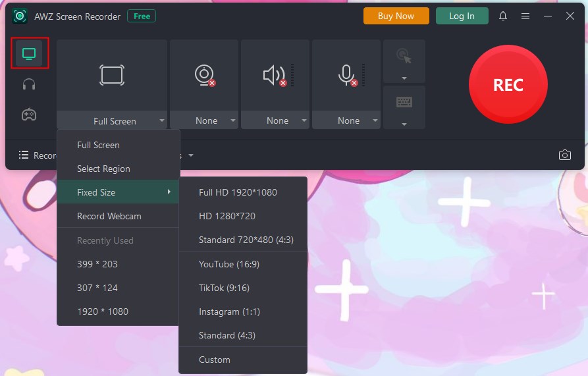Choose Full HD 1920*1080 size
The image size is (588, 376).
(243, 192)
